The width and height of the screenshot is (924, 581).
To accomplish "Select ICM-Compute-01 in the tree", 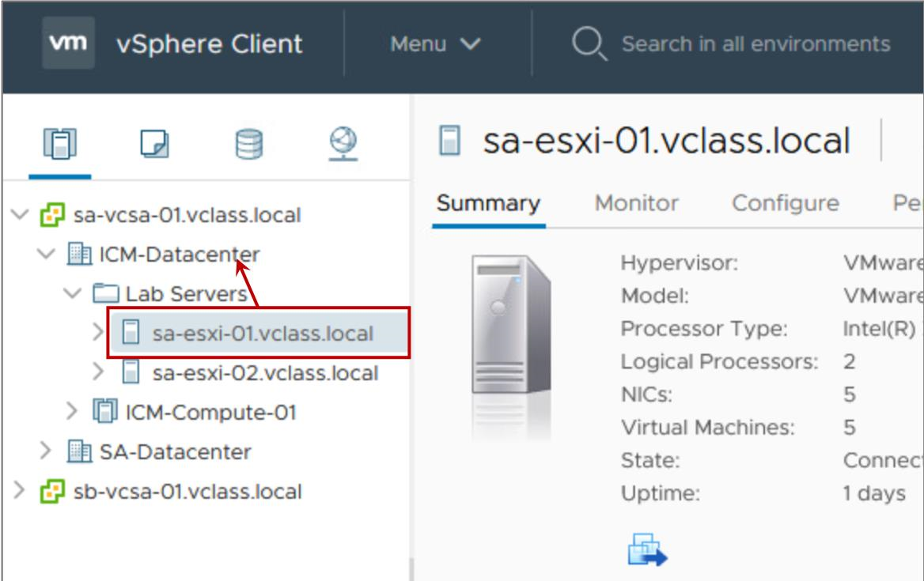I will (x=211, y=412).
